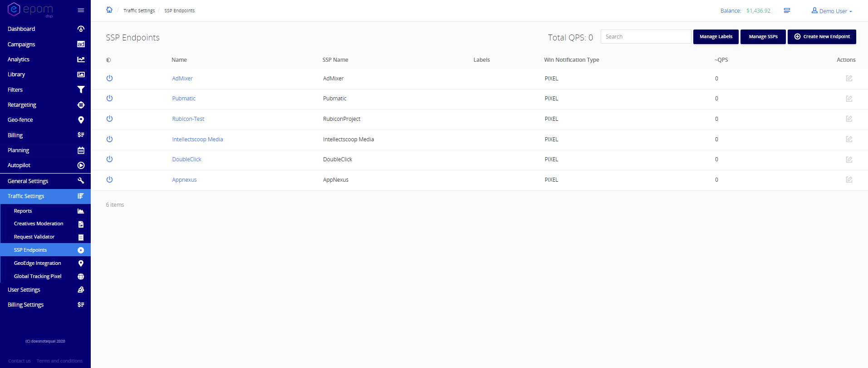Edit the AdMixer endpoint
868x368 pixels.
pos(849,78)
